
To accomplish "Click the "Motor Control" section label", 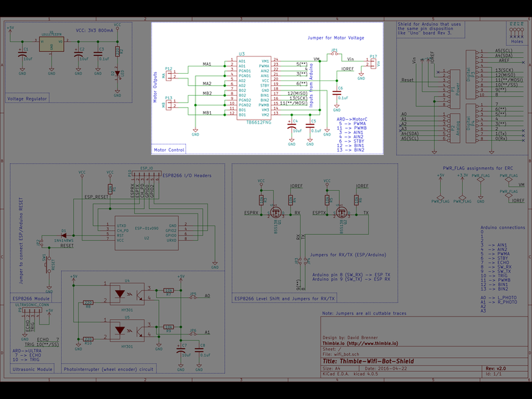I will 169,150.
